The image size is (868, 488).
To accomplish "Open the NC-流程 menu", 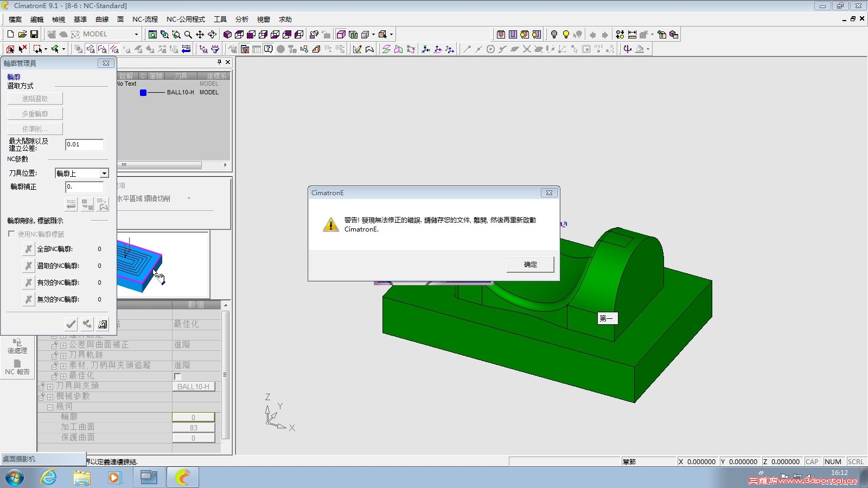I will [x=145, y=20].
